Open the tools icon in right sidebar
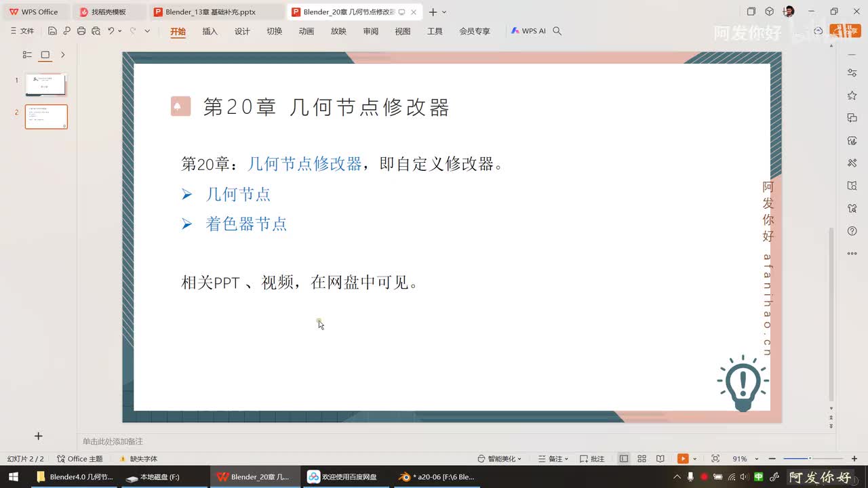 pyautogui.click(x=852, y=163)
